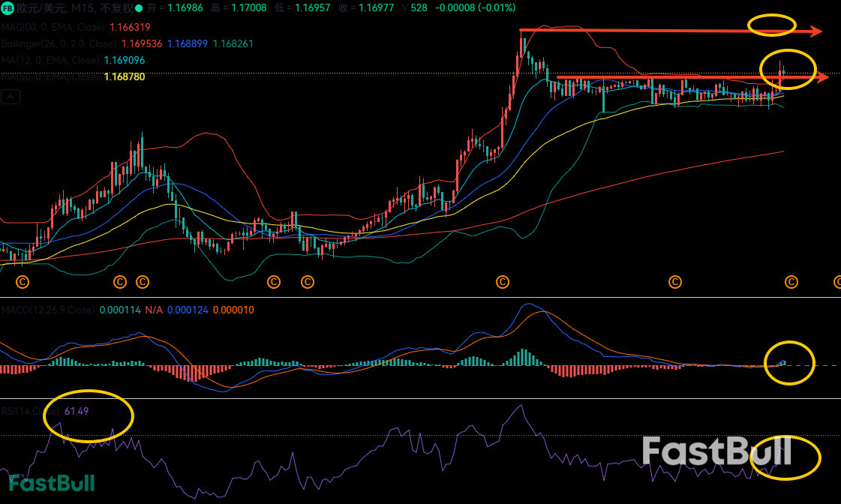Open the 不复权 adjustment option
Screen dimensions: 841x504
tap(116, 9)
